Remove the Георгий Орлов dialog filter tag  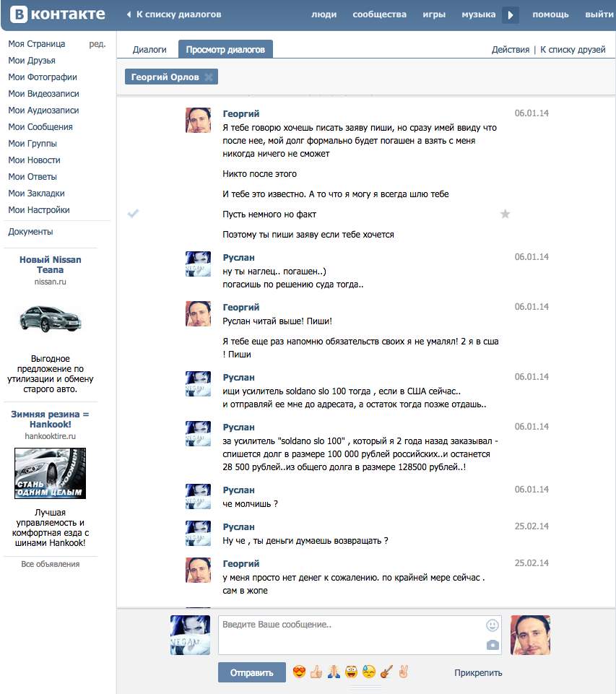pyautogui.click(x=209, y=77)
